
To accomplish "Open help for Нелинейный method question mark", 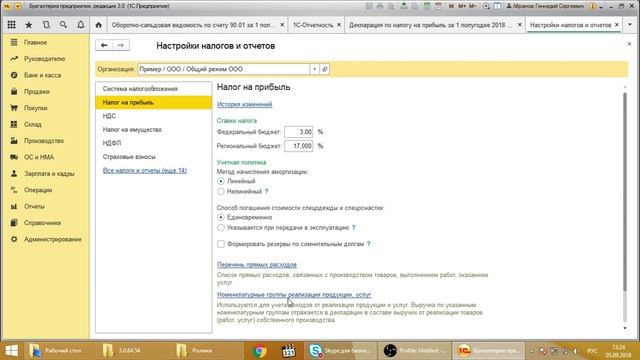I will [x=266, y=191].
